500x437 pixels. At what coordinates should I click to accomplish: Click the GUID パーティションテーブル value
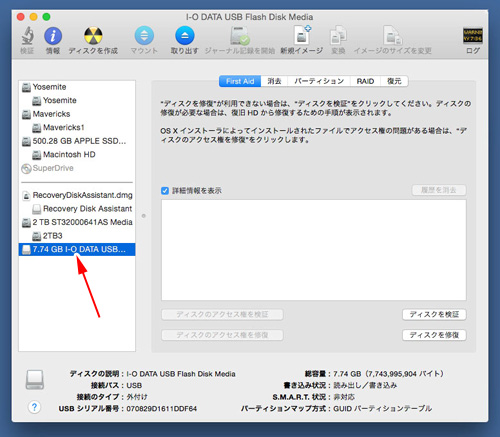coord(383,408)
